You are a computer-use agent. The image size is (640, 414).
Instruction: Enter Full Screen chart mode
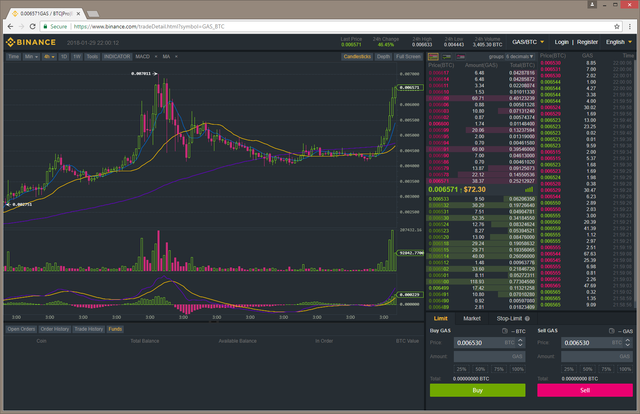[x=408, y=57]
